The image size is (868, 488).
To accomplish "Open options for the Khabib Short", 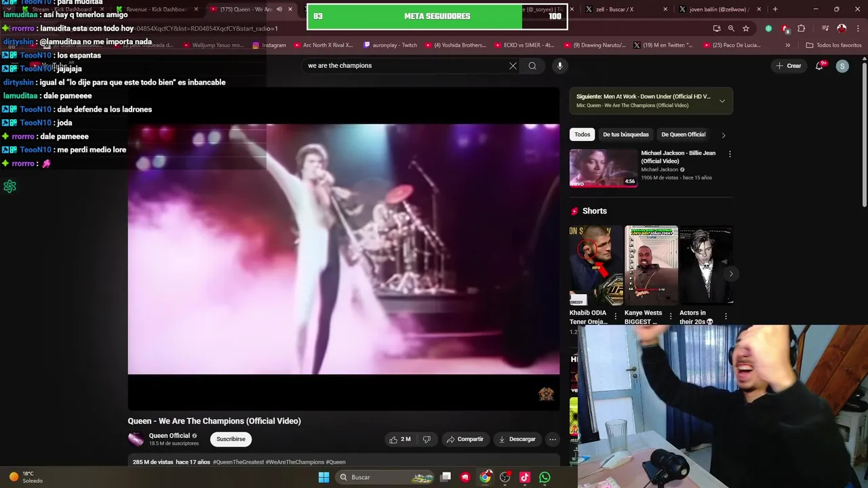I will click(615, 317).
